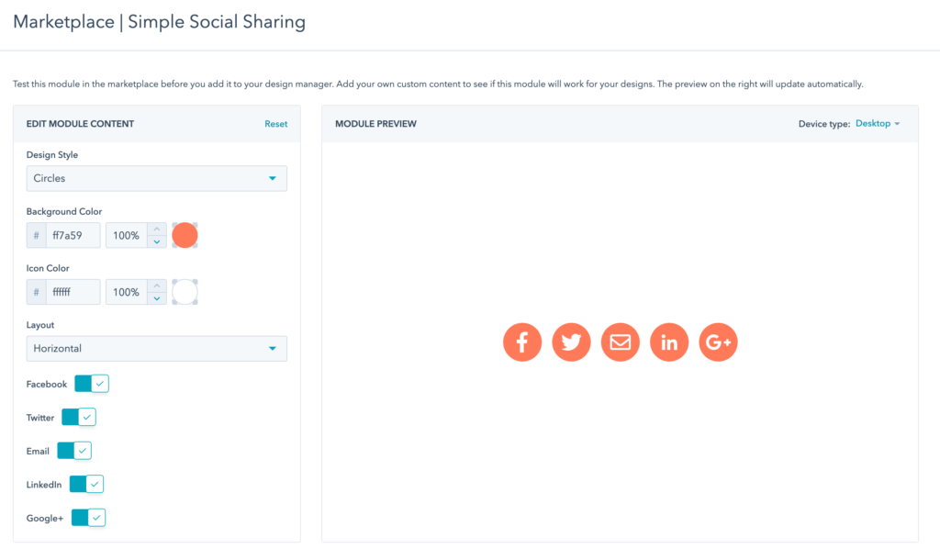Image resolution: width=940 pixels, height=560 pixels.
Task: Turn off the Email toggle
Action: 74,451
